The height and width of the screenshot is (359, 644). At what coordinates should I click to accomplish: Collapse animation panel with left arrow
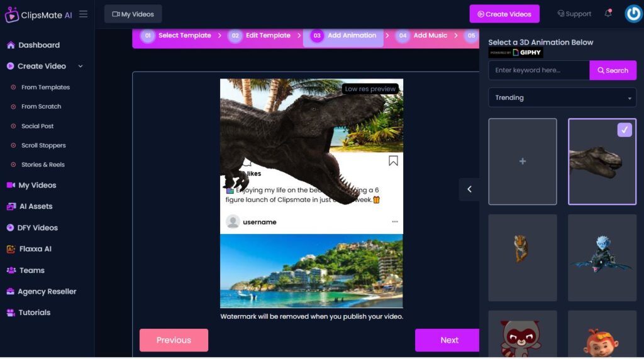469,189
